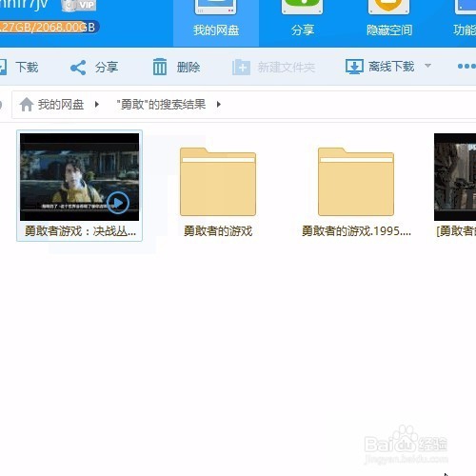This screenshot has height=476, width=476.
Task: Click the 离线下载 offline download icon
Action: 354,67
